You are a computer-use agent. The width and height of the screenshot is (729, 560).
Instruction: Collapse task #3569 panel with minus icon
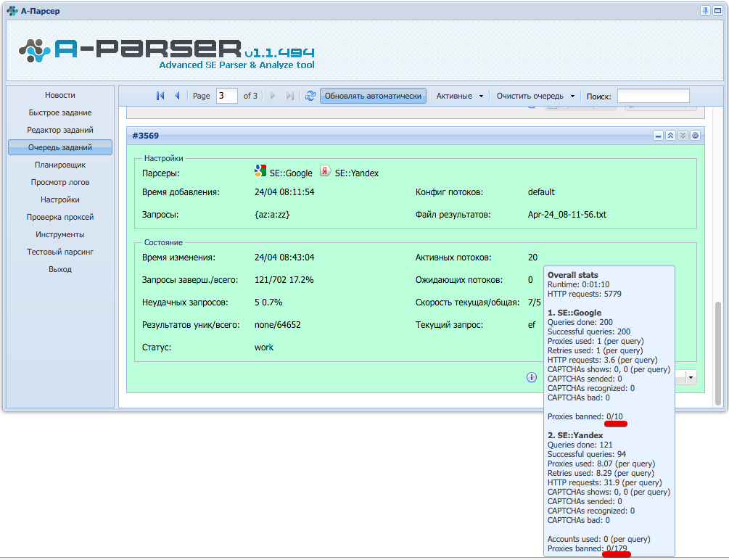pyautogui.click(x=658, y=136)
